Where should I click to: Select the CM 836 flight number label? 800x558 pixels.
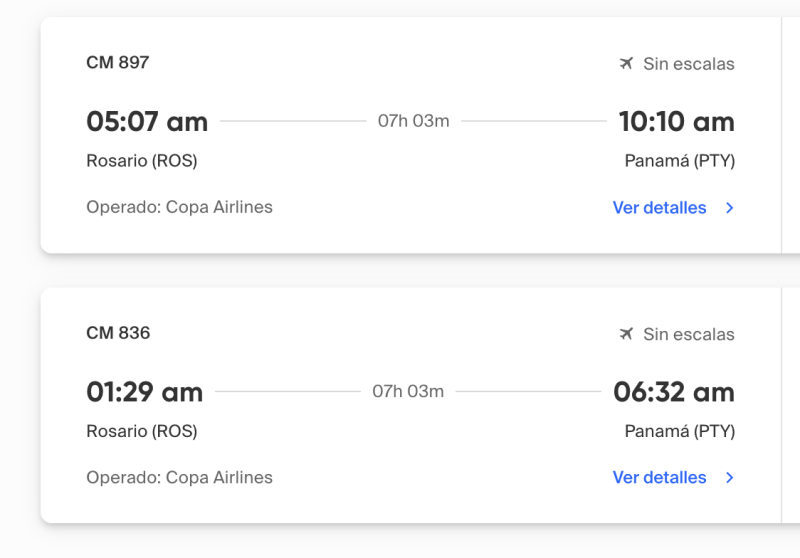pyautogui.click(x=118, y=333)
